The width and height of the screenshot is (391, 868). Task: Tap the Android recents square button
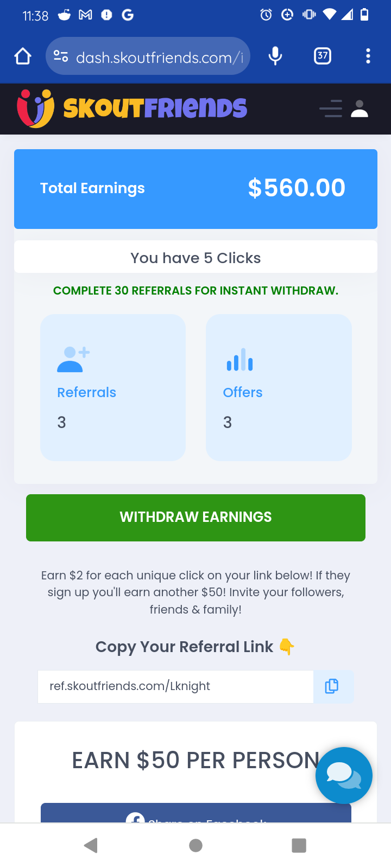pyautogui.click(x=299, y=845)
